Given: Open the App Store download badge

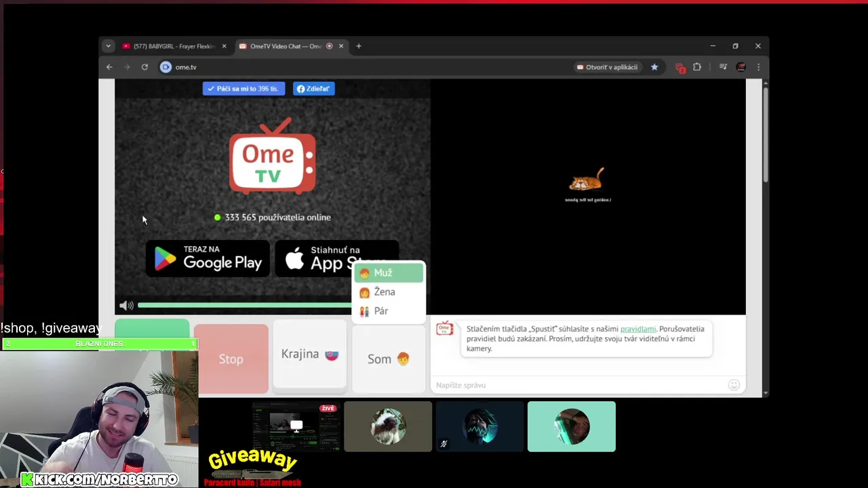Looking at the screenshot, I should 336,258.
